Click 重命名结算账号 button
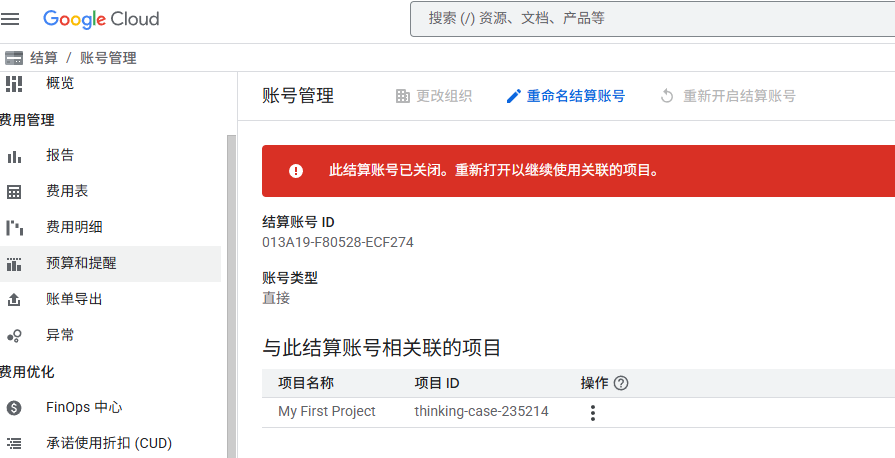 566,96
